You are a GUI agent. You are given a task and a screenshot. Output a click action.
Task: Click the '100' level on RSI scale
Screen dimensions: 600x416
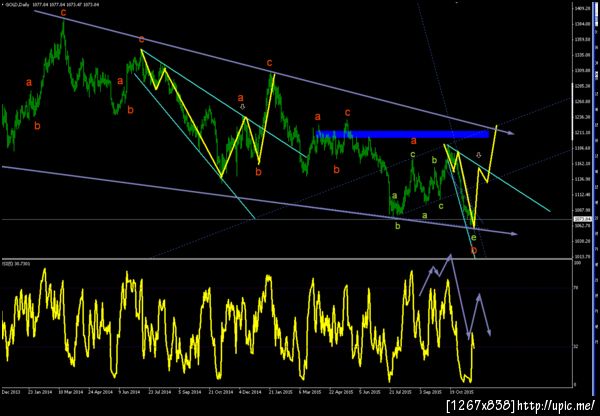[x=577, y=263]
